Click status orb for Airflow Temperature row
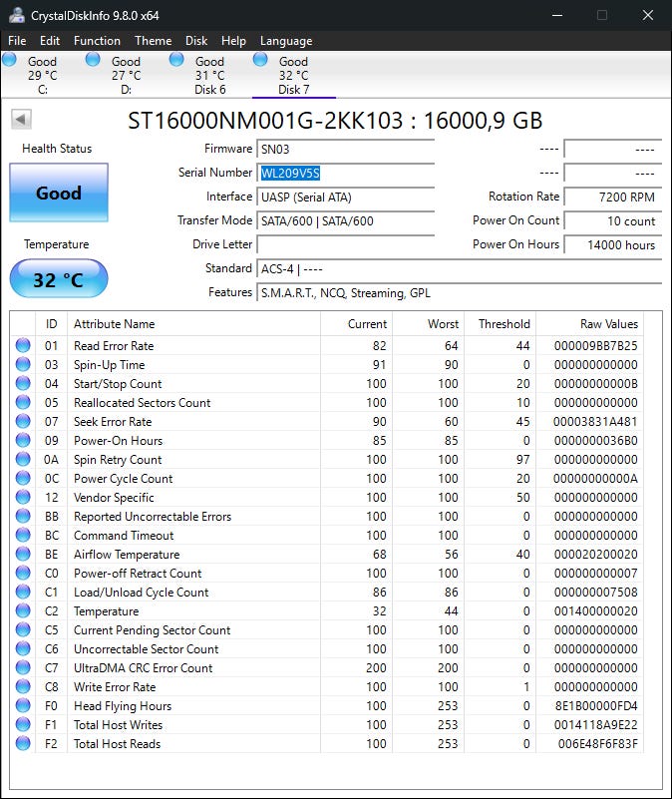Image resolution: width=672 pixels, height=799 pixels. pos(23,555)
